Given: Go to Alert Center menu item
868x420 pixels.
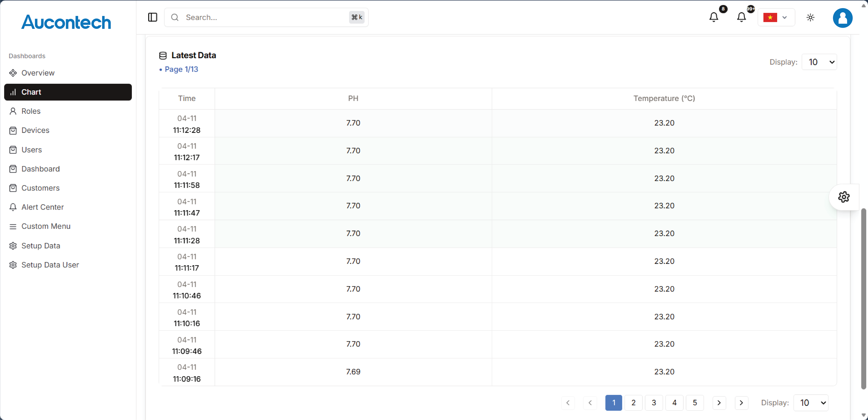Looking at the screenshot, I should (x=42, y=207).
